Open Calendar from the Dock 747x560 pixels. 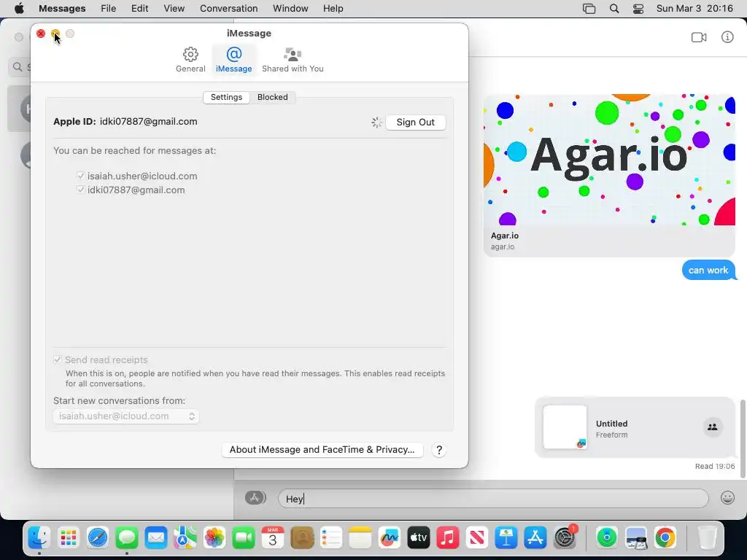[273, 538]
